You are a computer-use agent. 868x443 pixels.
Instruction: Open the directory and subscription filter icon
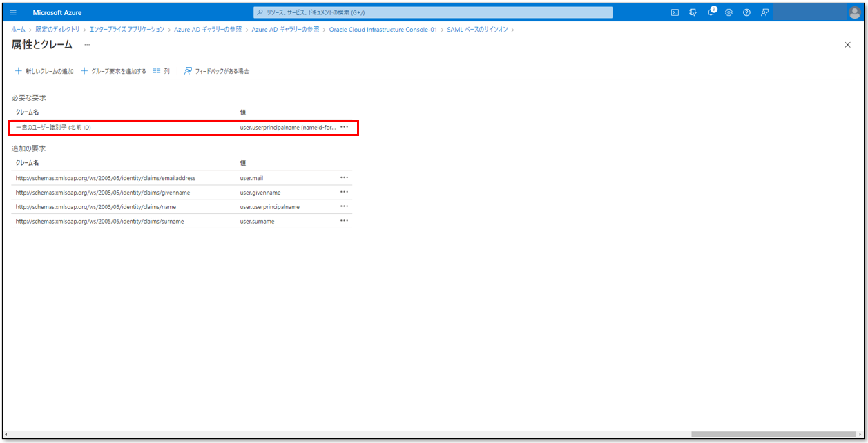(693, 12)
